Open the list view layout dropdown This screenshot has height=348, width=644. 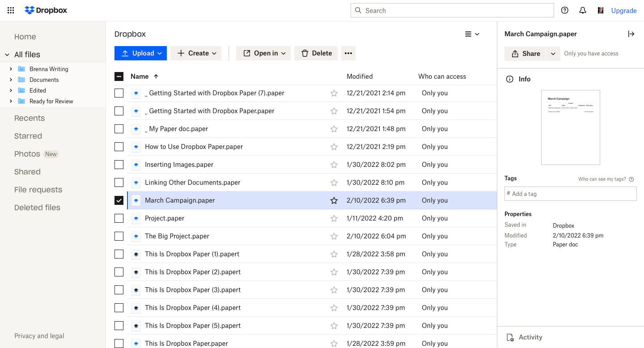click(472, 34)
